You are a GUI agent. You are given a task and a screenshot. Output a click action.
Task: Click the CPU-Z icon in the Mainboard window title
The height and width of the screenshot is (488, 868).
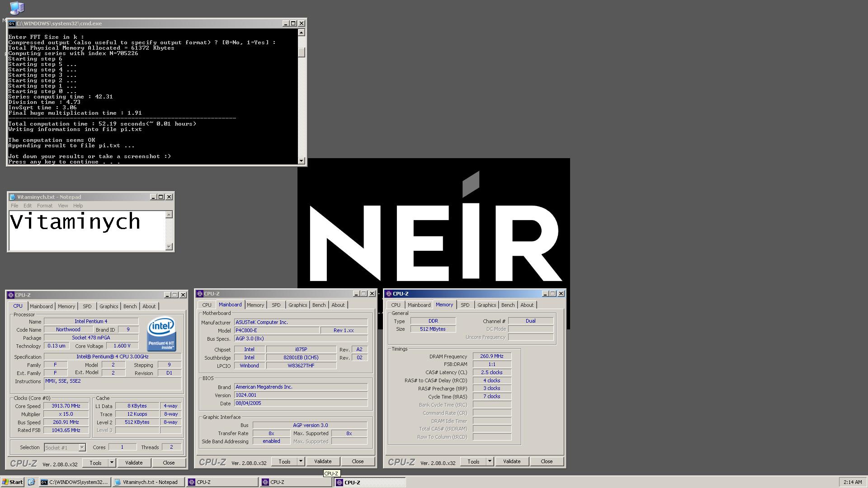point(200,294)
